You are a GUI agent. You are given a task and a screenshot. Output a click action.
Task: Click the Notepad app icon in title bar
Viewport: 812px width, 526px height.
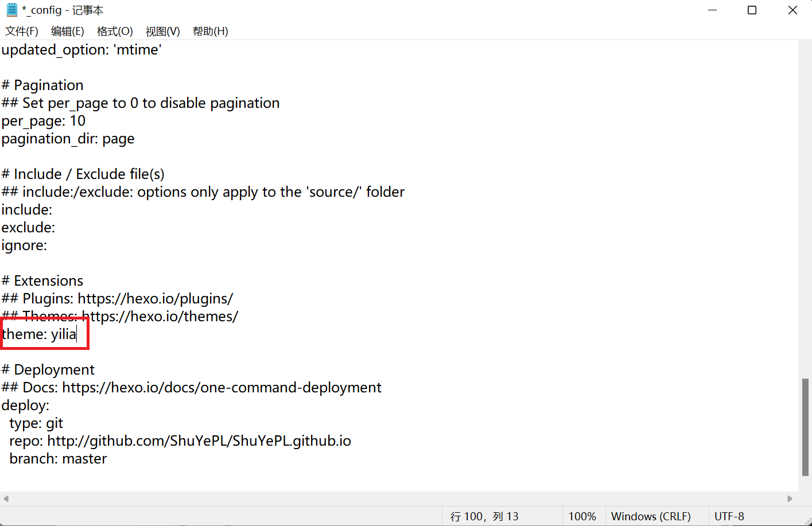click(x=11, y=10)
